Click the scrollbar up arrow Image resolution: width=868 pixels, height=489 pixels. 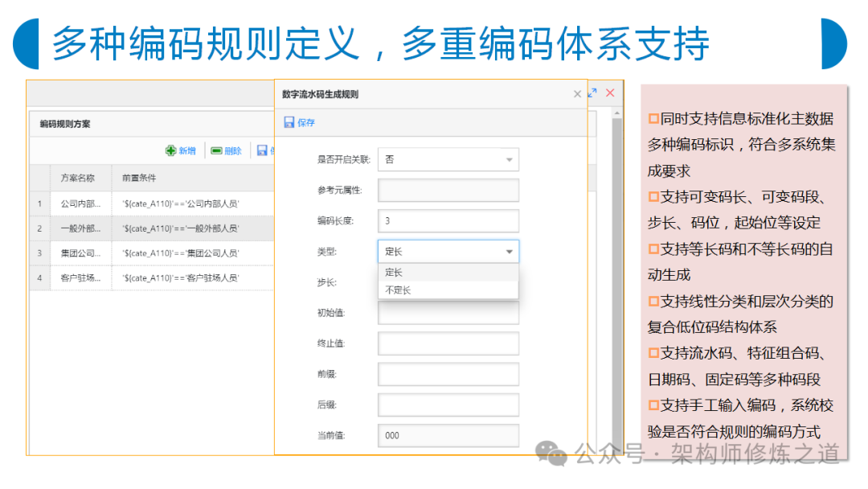tap(617, 113)
